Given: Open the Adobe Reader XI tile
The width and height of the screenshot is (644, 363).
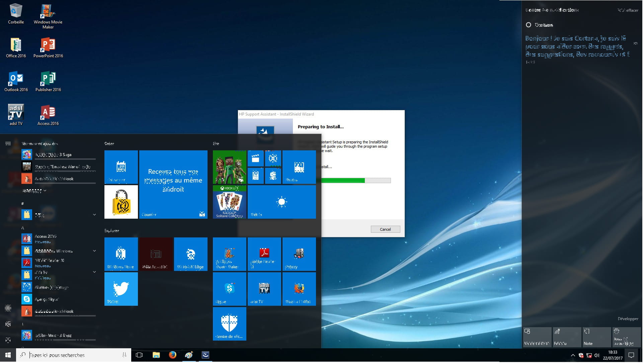Looking at the screenshot, I should click(x=264, y=255).
